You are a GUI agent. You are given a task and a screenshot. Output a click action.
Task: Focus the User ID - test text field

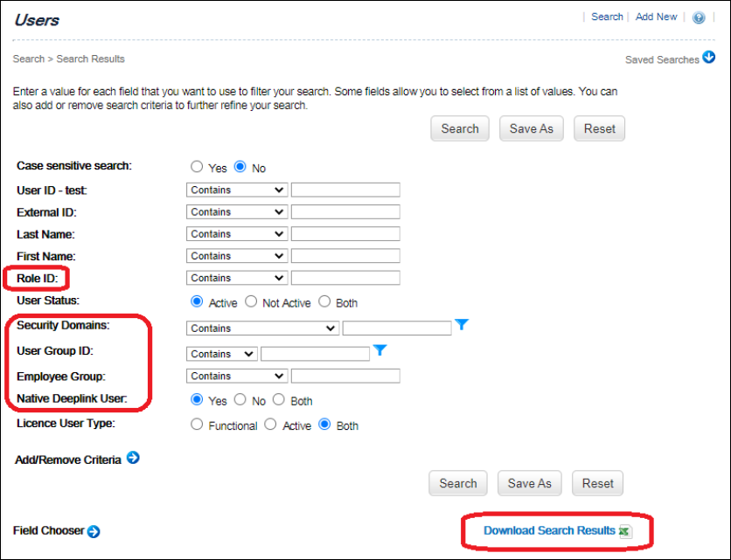pyautogui.click(x=345, y=190)
